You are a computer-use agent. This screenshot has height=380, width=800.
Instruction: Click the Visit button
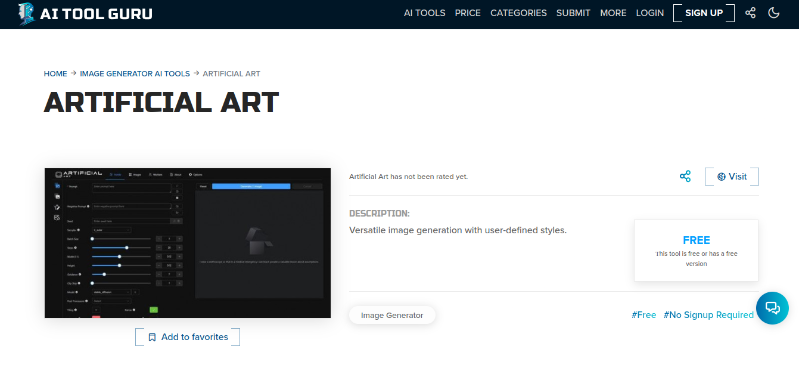point(732,176)
